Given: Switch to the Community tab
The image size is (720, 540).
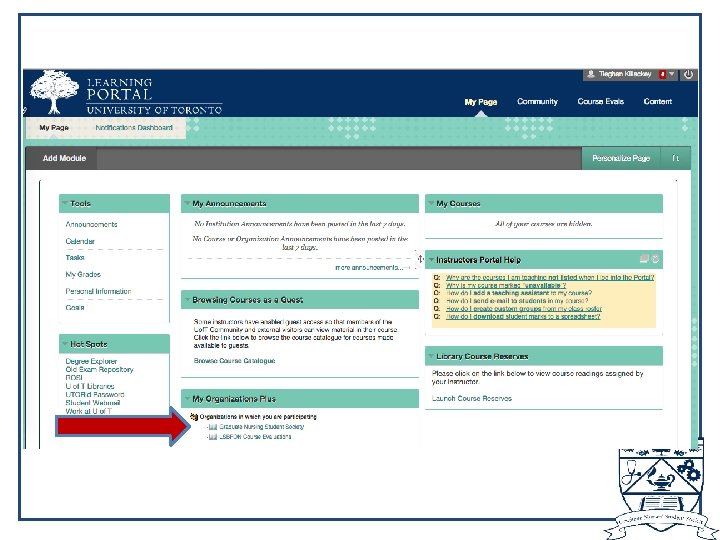Looking at the screenshot, I should click(537, 101).
